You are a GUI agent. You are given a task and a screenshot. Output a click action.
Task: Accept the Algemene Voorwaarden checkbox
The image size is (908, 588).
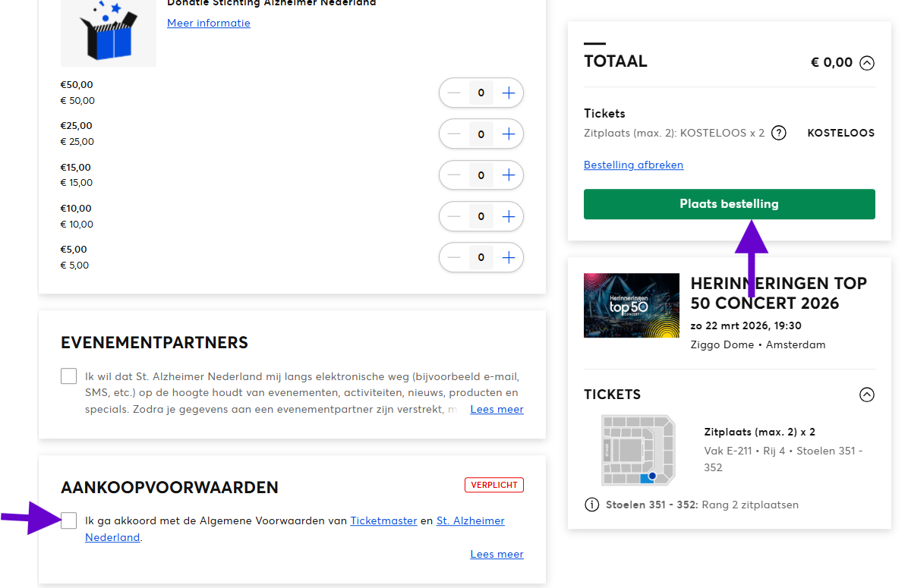pos(68,520)
